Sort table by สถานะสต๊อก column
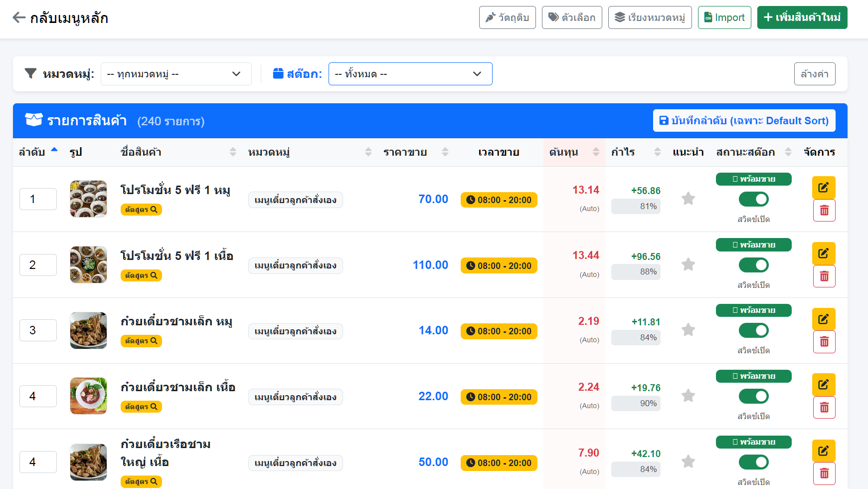Image resolution: width=868 pixels, height=489 pixels. [x=754, y=152]
